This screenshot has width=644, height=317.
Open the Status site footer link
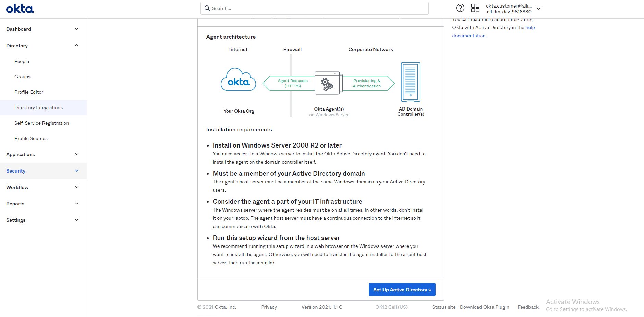click(x=444, y=307)
